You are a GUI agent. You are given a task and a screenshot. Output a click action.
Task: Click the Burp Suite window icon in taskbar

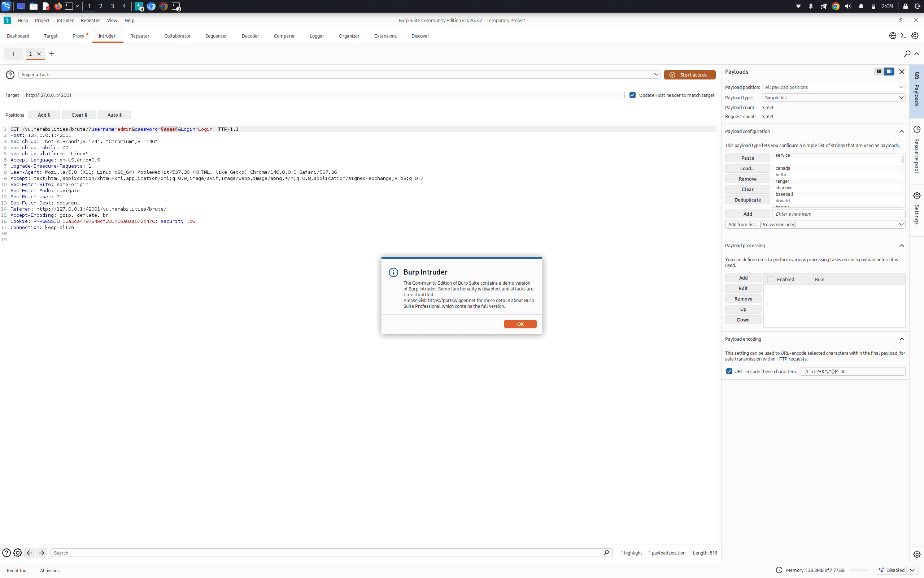click(x=139, y=6)
